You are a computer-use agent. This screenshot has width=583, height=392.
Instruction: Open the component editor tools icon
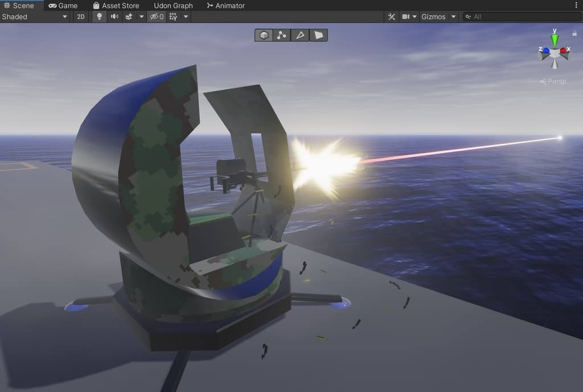coord(391,16)
